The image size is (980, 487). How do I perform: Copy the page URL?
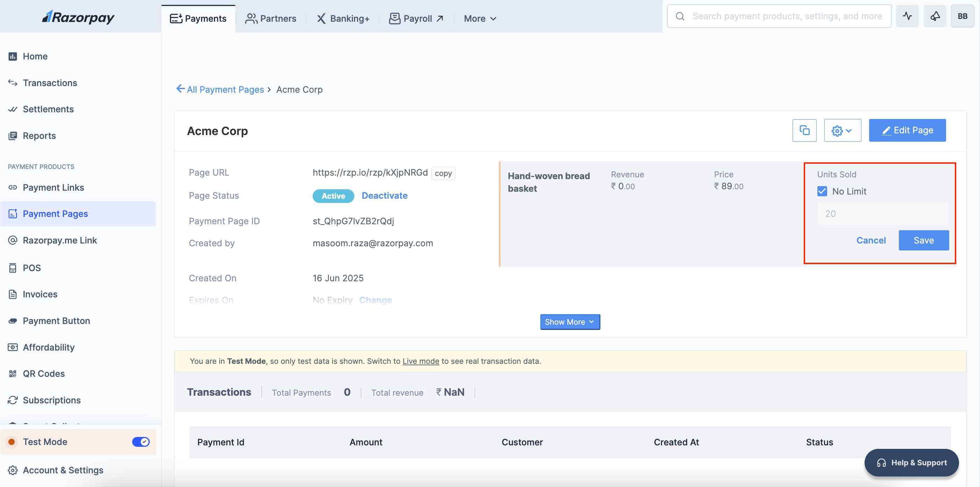pyautogui.click(x=443, y=173)
